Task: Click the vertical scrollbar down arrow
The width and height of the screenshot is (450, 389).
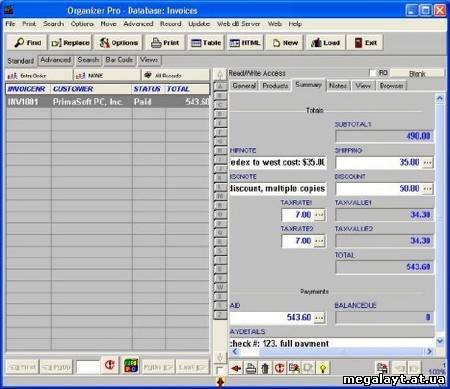Action: click(440, 341)
